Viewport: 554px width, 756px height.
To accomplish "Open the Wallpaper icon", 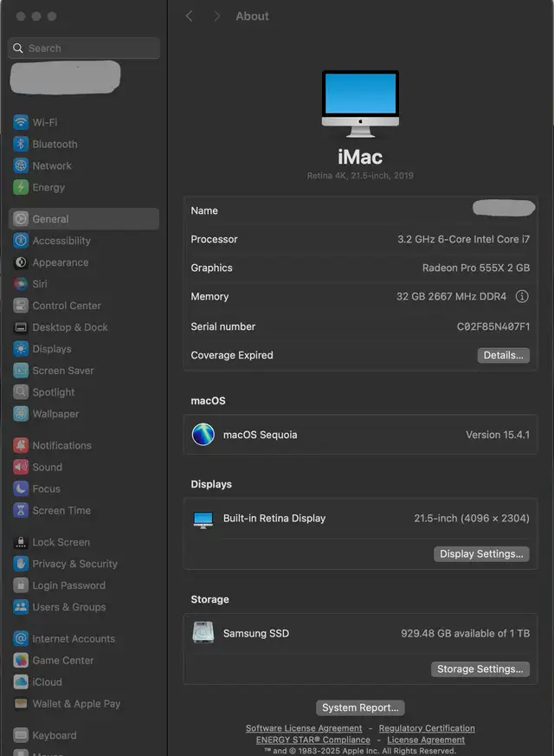I will pos(21,414).
